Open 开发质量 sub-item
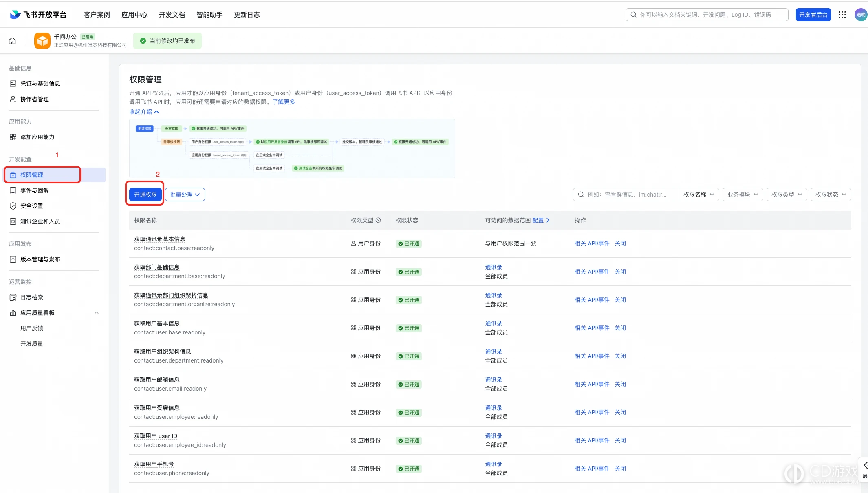 pos(32,344)
